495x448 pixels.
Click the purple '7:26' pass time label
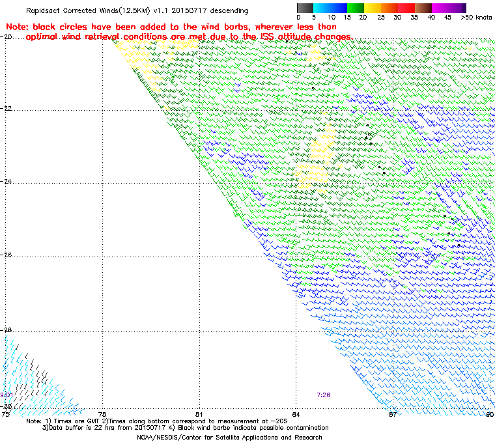[x=323, y=395]
